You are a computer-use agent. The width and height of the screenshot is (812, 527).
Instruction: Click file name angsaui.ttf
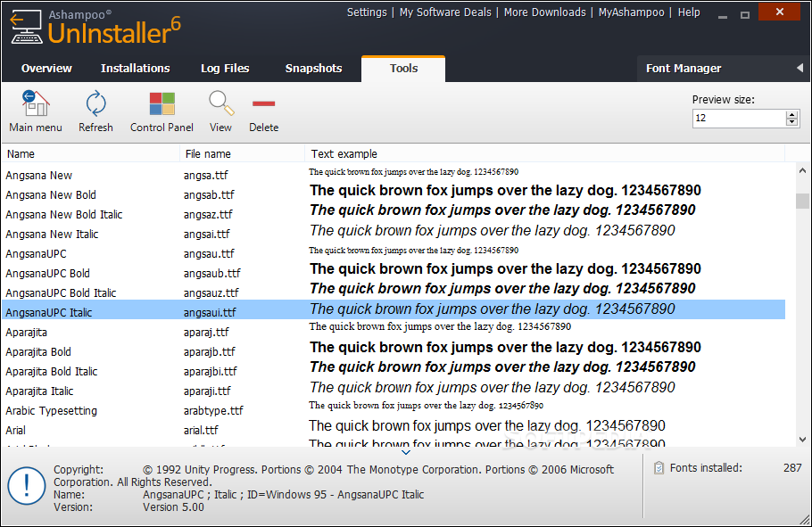click(x=210, y=313)
